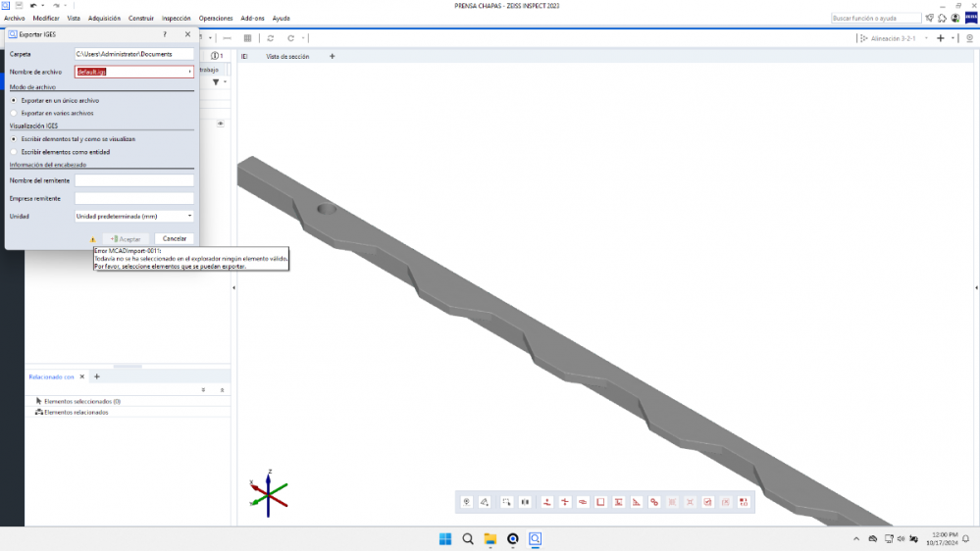Screen dimensions: 980x551
Task: Click the red square frame icon
Action: click(x=600, y=502)
